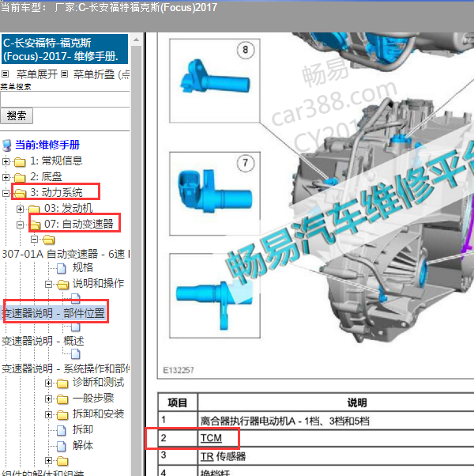Click the 当前:维修手册 computer icon

coord(6,145)
